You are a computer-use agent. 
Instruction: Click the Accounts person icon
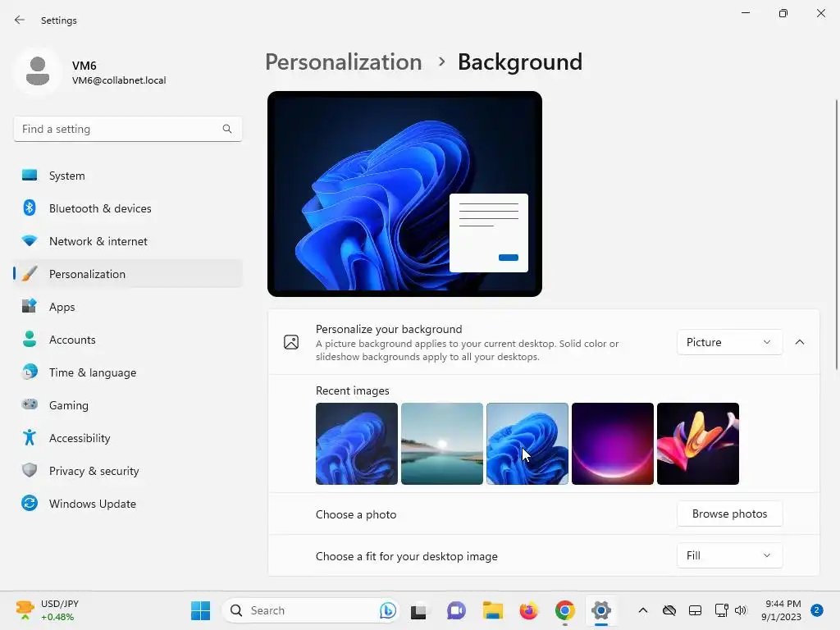30,339
